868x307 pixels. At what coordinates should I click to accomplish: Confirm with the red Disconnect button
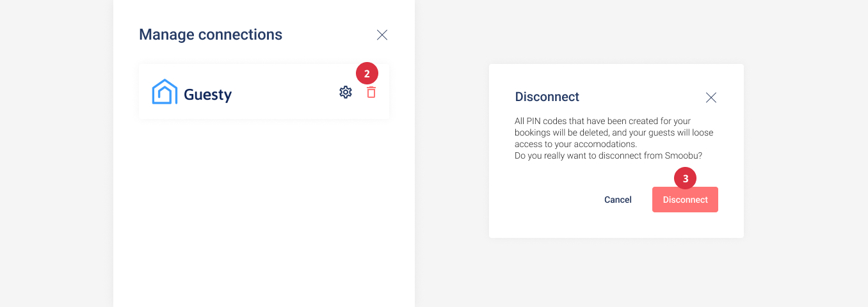pyautogui.click(x=685, y=200)
